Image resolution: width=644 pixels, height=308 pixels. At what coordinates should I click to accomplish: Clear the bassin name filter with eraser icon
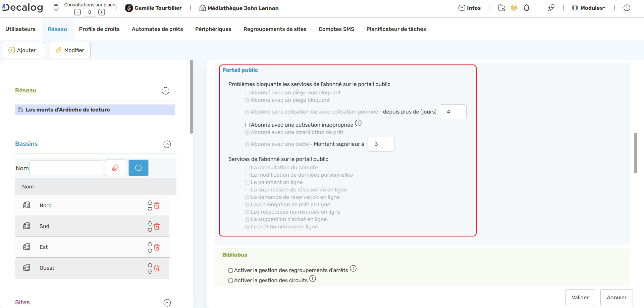pos(115,168)
